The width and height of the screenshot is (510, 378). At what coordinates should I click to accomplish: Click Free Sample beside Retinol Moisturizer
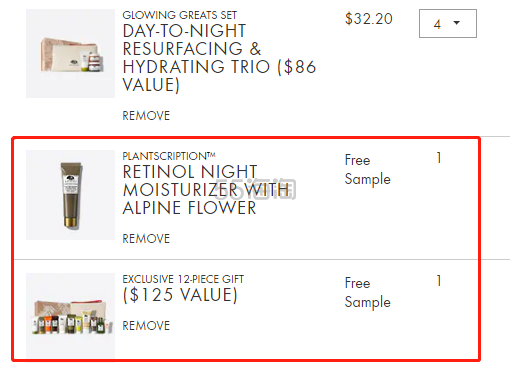[x=367, y=170]
